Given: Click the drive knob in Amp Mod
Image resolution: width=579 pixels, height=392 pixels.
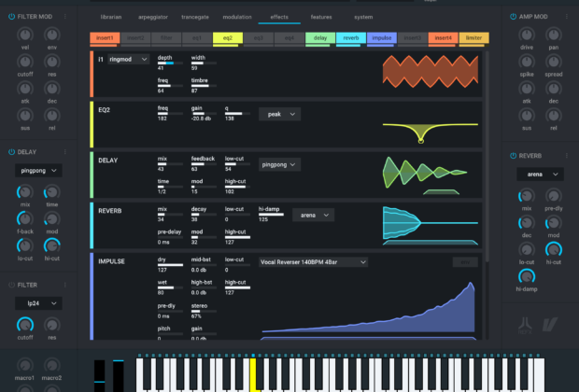Looking at the screenshot, I should [527, 35].
